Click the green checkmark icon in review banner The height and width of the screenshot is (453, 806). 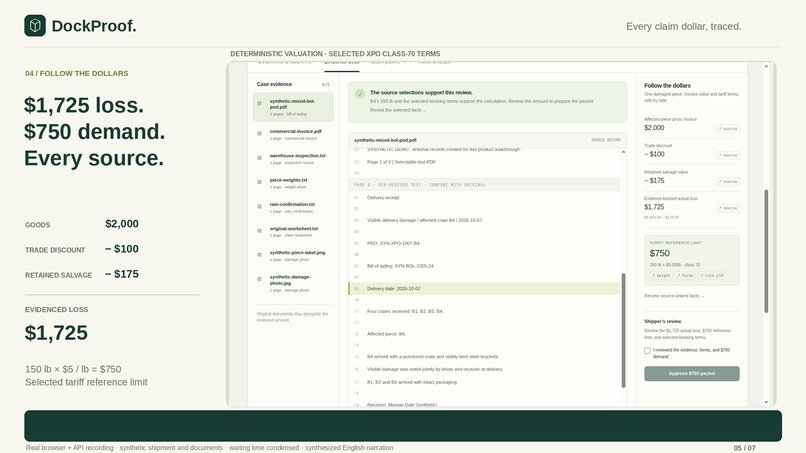pos(360,94)
